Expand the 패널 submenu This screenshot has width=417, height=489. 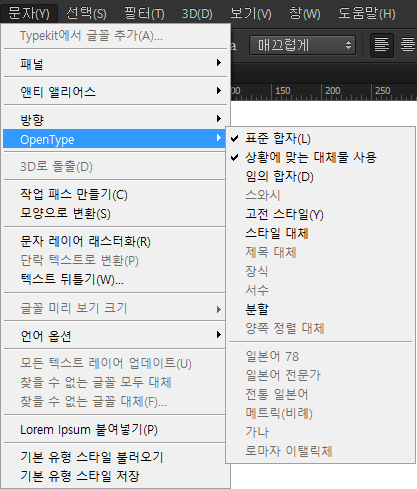[115, 63]
